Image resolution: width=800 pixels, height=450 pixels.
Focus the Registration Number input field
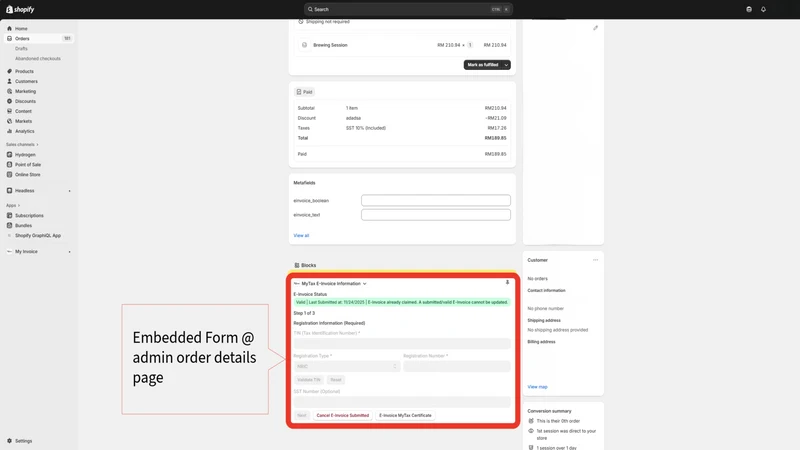point(457,366)
